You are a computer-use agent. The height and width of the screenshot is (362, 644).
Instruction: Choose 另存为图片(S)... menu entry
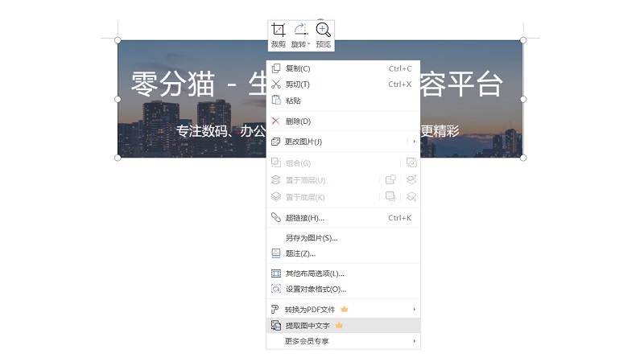coord(343,237)
